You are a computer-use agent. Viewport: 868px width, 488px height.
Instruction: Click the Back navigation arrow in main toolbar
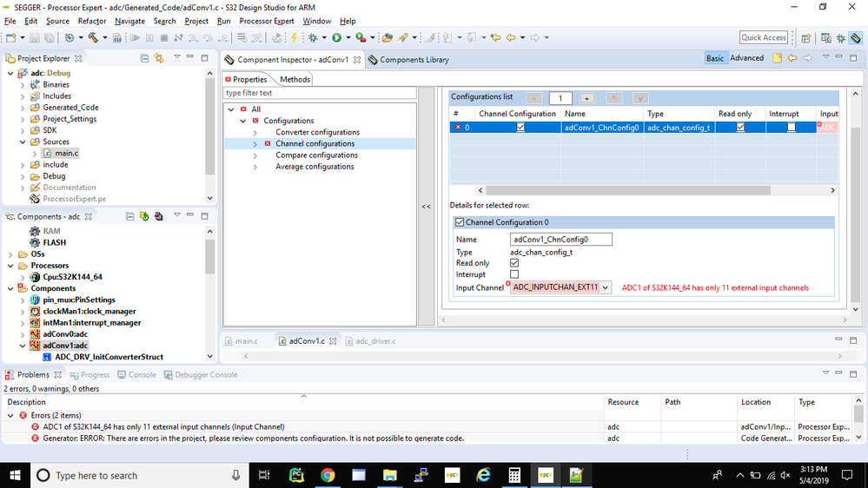tap(511, 37)
